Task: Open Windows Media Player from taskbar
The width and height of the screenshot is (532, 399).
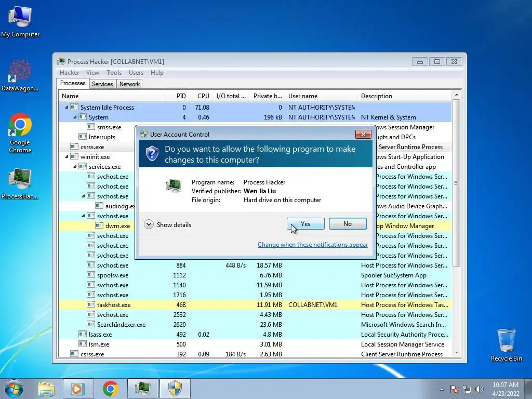Action: pos(78,389)
